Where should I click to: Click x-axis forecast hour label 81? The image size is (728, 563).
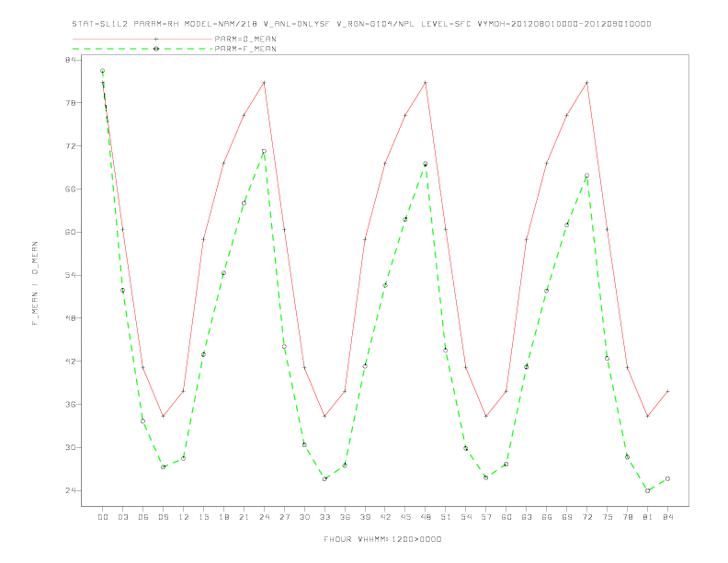point(648,517)
